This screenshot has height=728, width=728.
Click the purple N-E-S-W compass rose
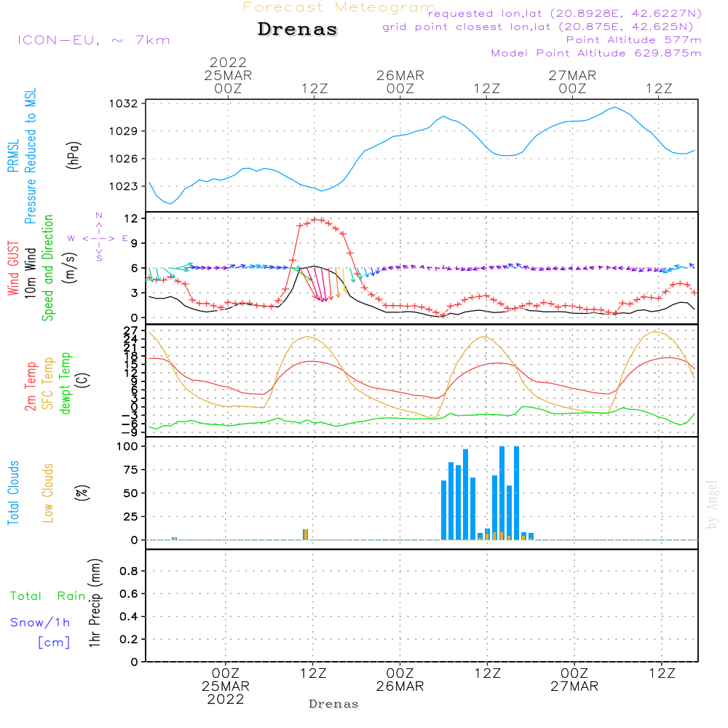point(99,238)
